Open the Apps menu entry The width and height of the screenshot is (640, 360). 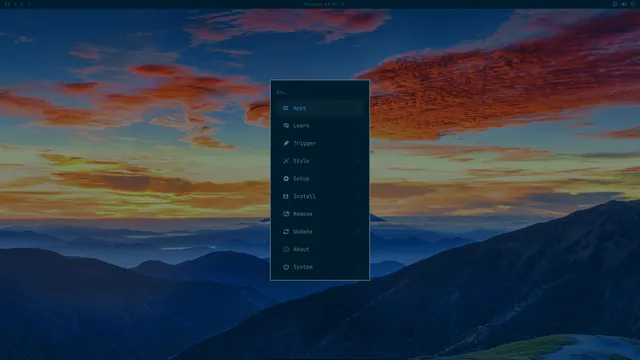320,108
